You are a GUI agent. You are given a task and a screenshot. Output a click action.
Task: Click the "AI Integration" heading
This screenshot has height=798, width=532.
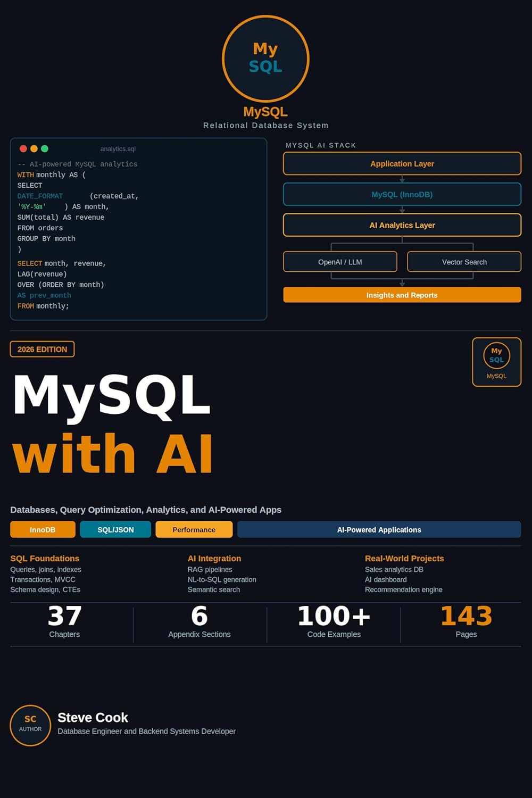[214, 559]
